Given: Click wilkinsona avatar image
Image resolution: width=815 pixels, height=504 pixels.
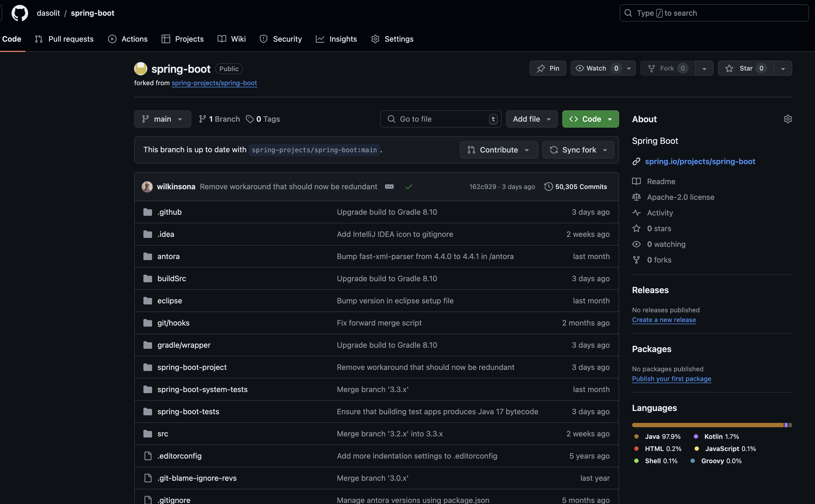Looking at the screenshot, I should tap(147, 187).
